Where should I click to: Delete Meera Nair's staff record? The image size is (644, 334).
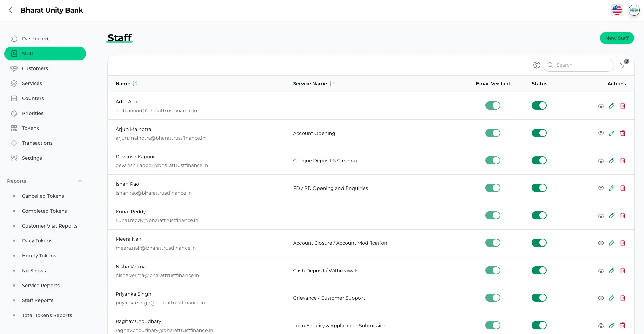(623, 243)
